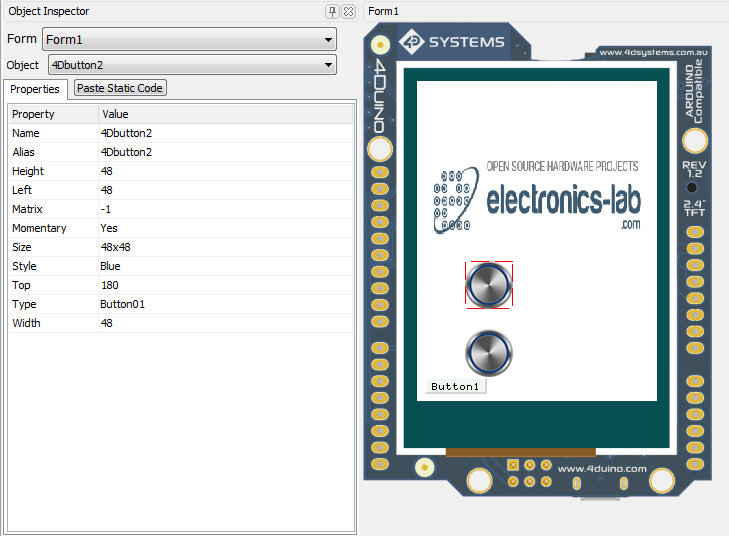This screenshot has width=729, height=536.
Task: Click the Name value 4Dbutton2
Action: tap(126, 133)
